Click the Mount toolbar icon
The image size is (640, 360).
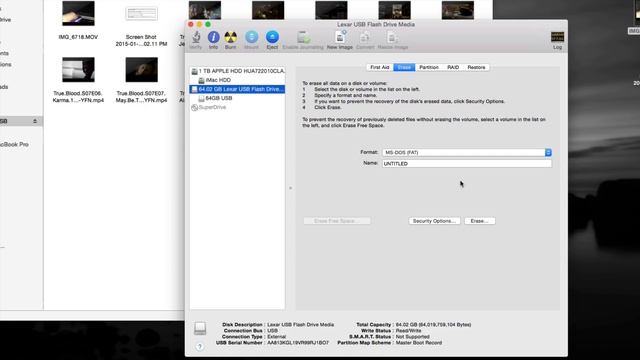click(251, 37)
